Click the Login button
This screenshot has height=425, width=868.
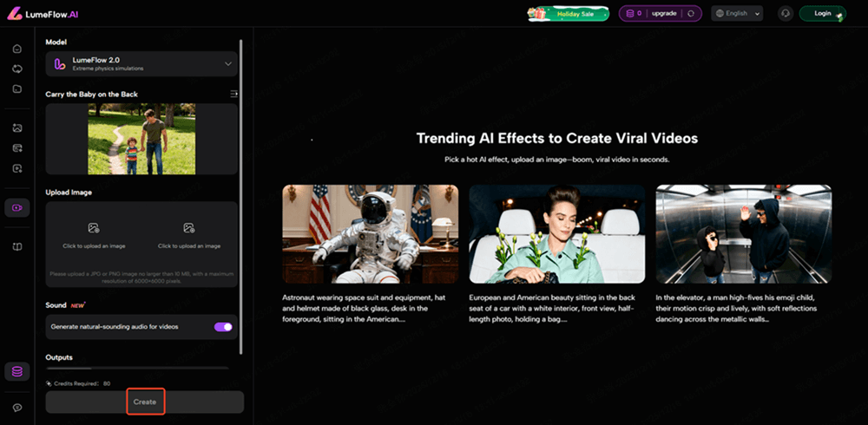click(822, 13)
